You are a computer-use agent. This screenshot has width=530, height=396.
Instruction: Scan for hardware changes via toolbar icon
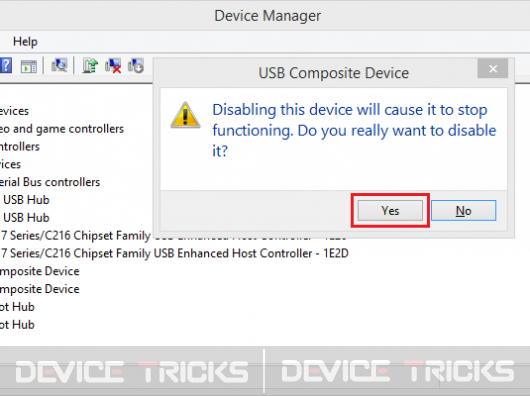59,65
